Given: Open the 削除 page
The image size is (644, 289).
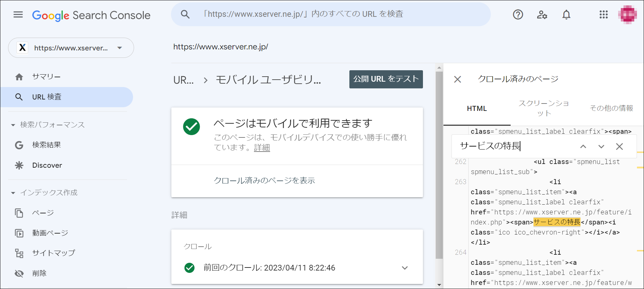Looking at the screenshot, I should point(67,274).
